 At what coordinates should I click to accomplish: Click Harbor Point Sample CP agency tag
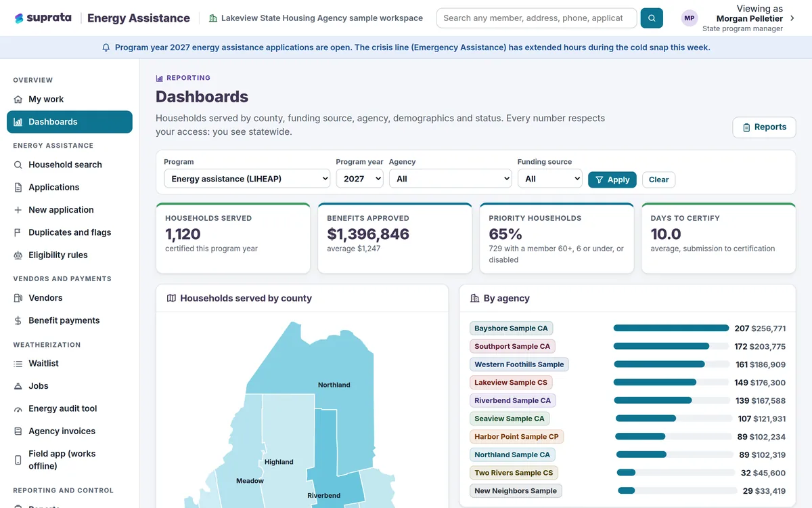(516, 437)
